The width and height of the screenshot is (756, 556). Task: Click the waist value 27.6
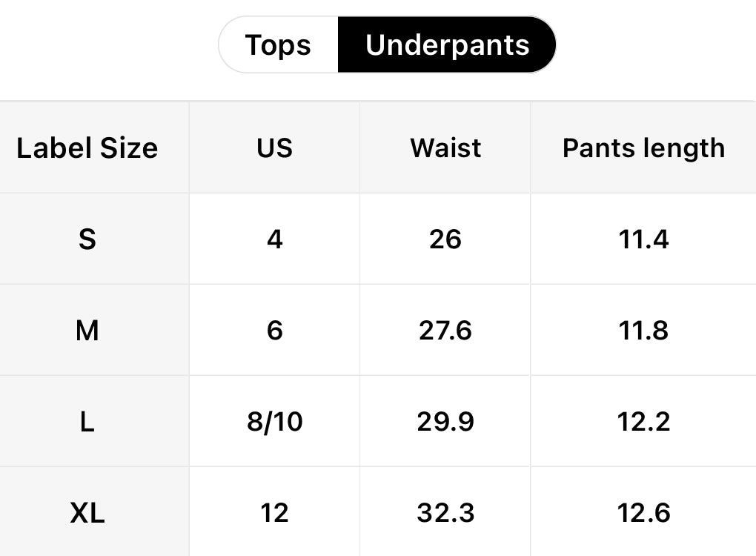pos(445,331)
